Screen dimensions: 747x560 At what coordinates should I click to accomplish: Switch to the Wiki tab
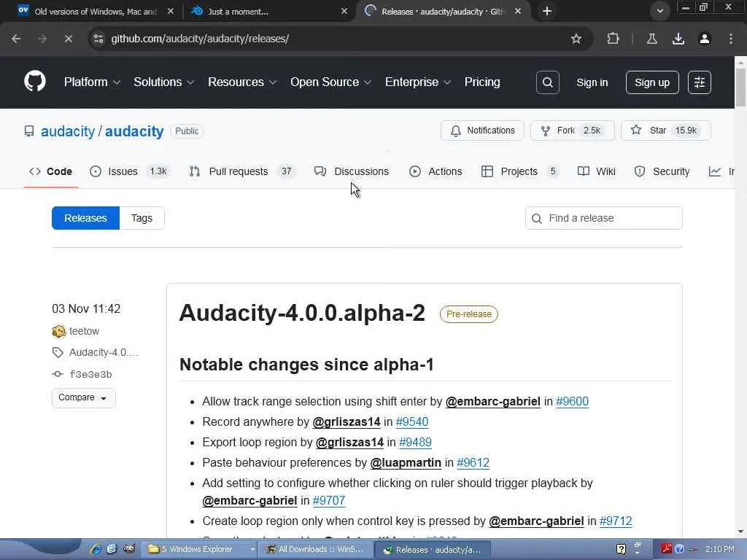tap(597, 171)
